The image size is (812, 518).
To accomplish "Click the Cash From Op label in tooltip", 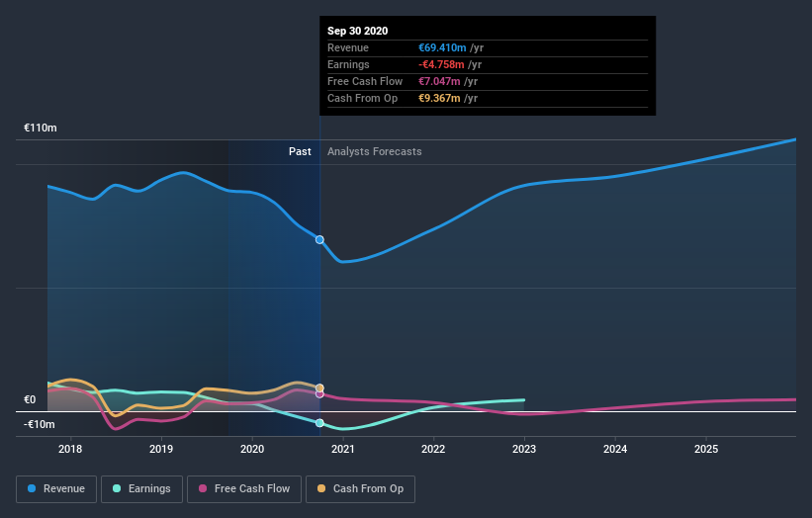I will coord(363,98).
